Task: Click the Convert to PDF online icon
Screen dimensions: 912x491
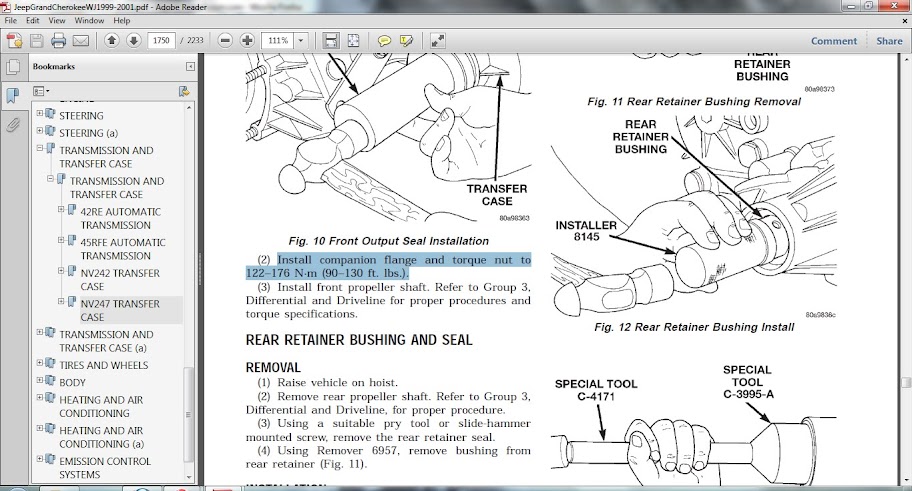Action: 14,41
